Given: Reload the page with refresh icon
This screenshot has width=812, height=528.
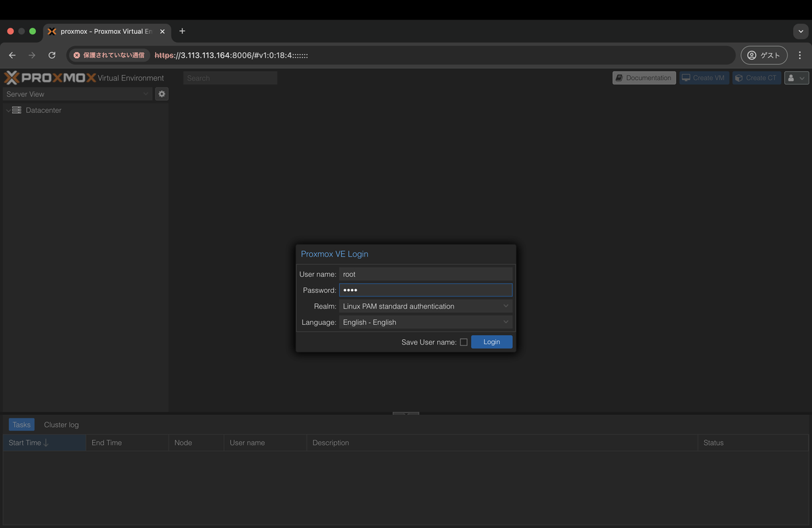Looking at the screenshot, I should pos(52,56).
